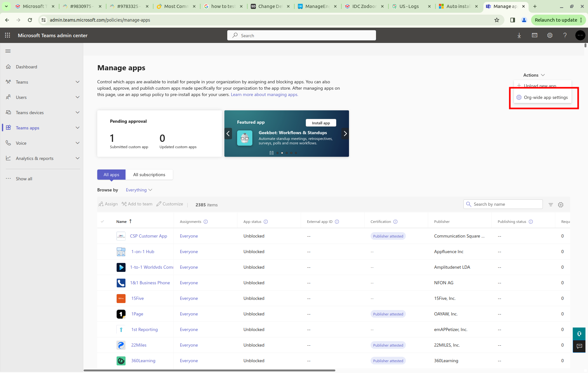Image resolution: width=588 pixels, height=373 pixels.
Task: Open the account profile avatar
Action: (580, 35)
